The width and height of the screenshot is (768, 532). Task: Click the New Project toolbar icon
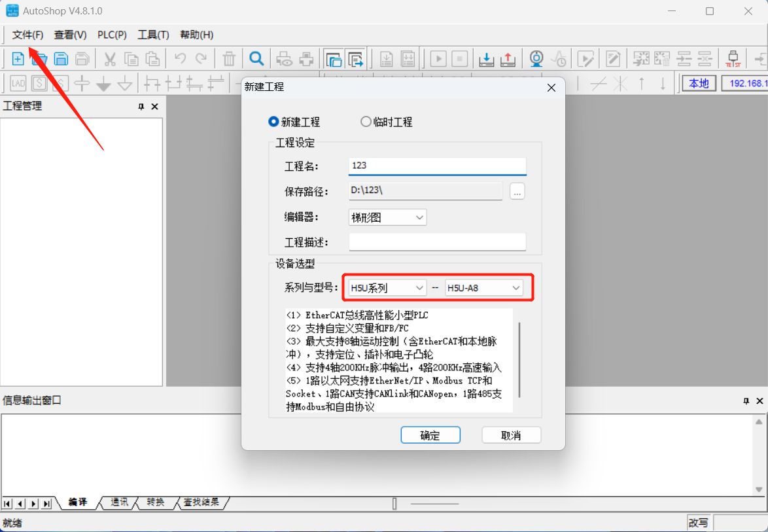coord(18,59)
